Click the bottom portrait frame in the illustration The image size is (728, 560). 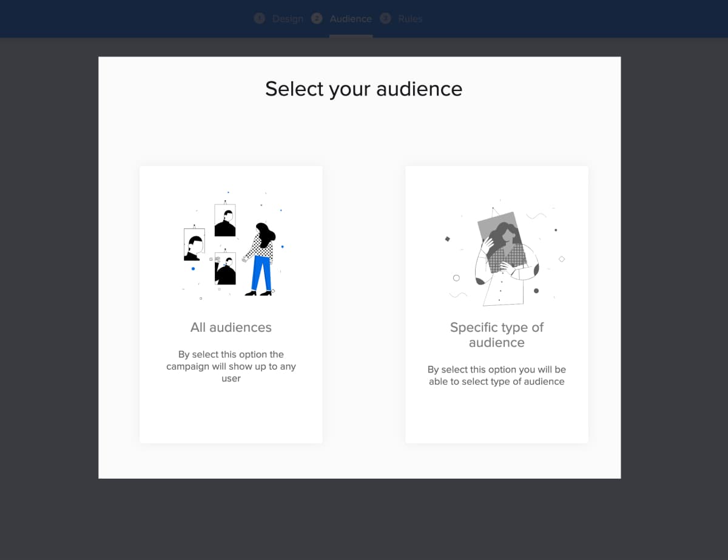click(225, 269)
